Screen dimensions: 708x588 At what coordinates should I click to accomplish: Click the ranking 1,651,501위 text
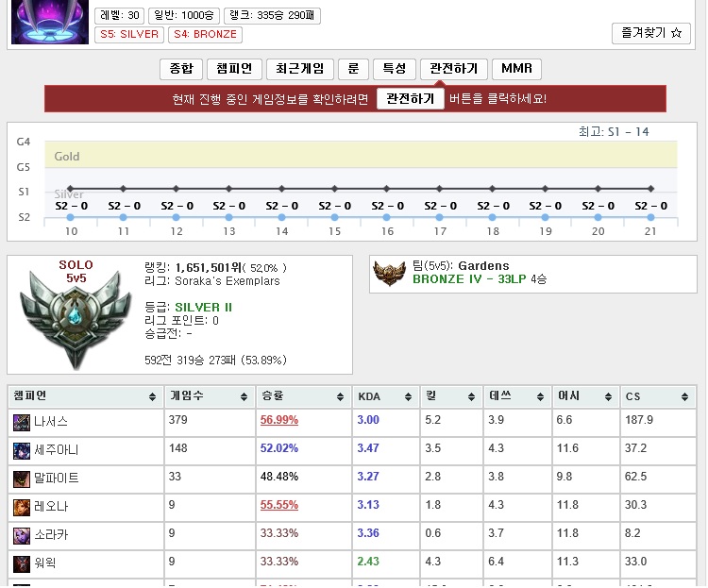coord(209,268)
